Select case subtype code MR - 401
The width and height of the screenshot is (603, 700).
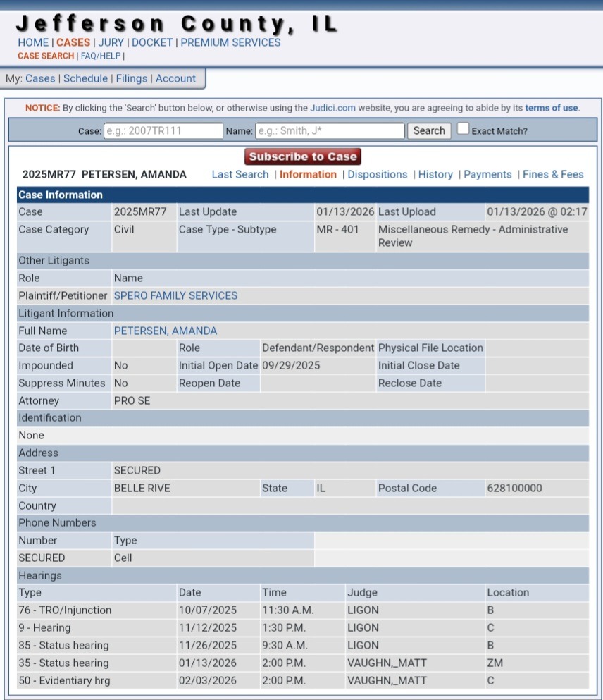point(337,230)
